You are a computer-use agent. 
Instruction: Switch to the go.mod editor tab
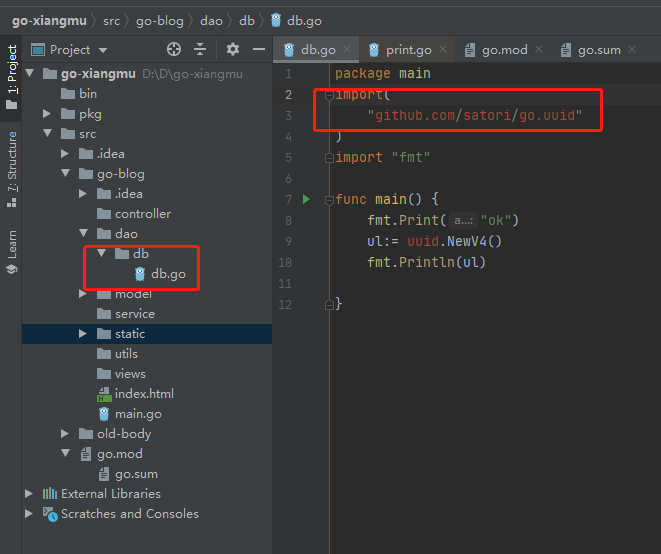tap(504, 50)
